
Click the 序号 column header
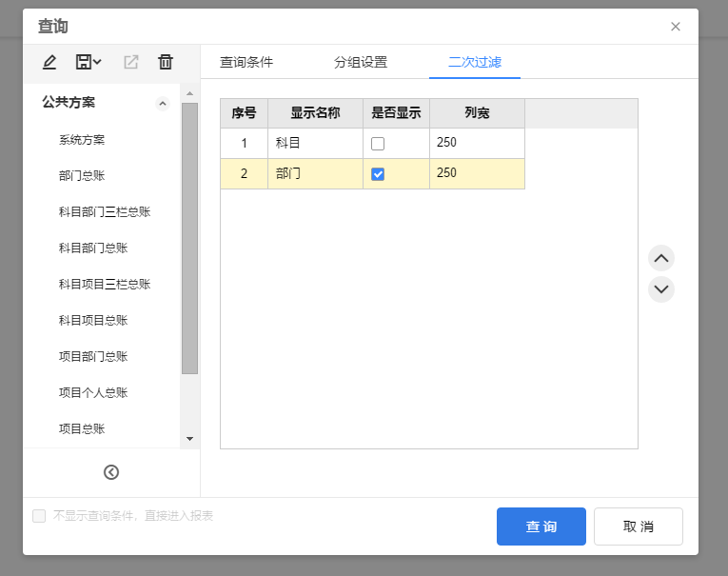tap(245, 113)
